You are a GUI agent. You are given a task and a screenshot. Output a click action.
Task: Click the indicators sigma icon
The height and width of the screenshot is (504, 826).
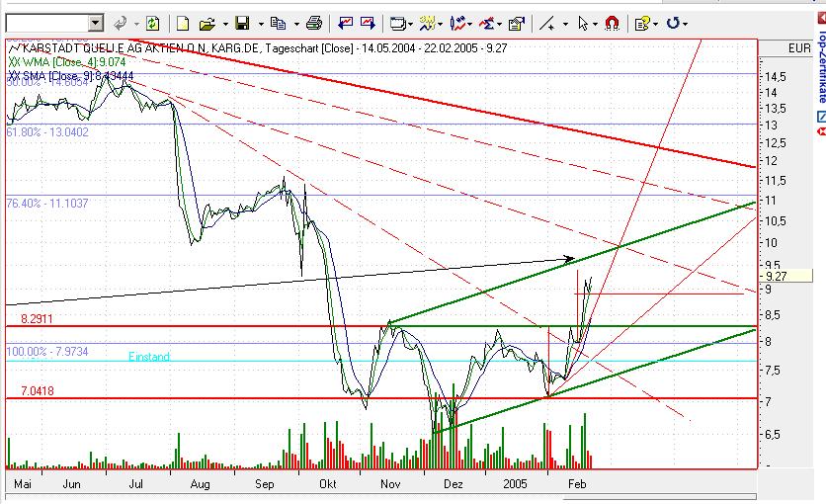(487, 23)
